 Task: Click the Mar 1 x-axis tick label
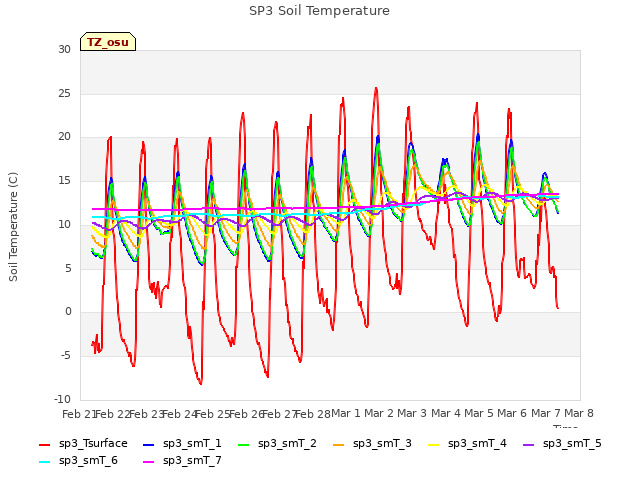(x=346, y=413)
